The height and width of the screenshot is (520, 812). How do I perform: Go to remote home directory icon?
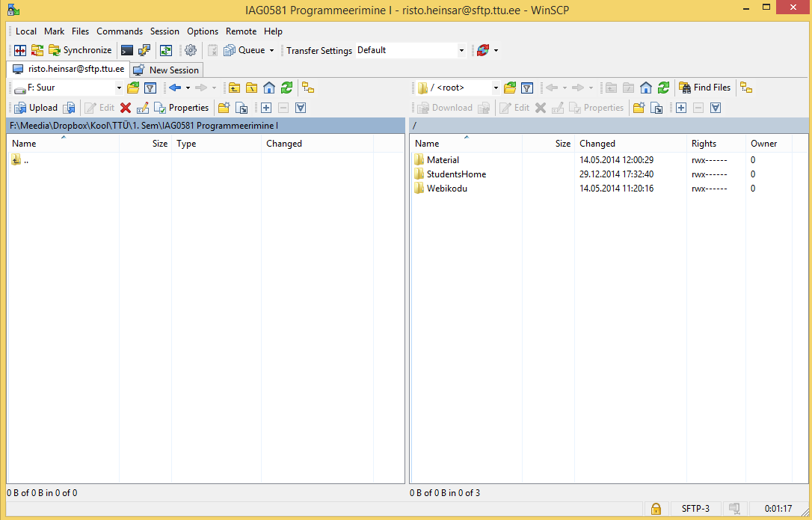tap(646, 88)
